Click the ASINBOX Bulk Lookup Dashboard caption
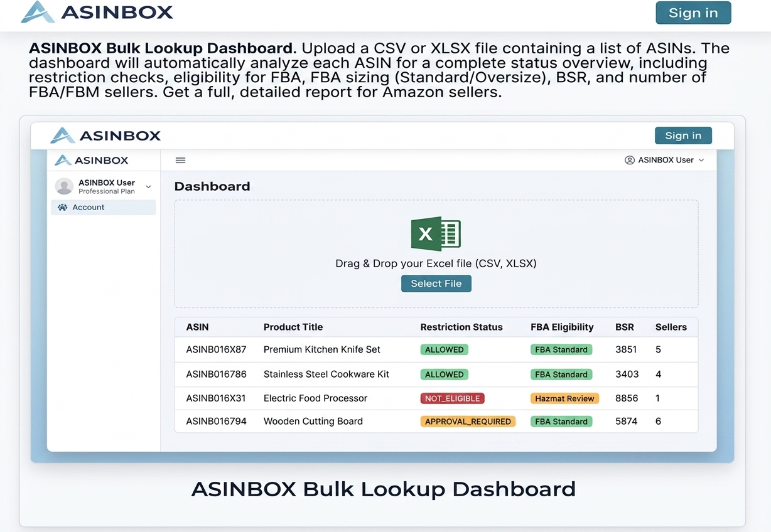The height and width of the screenshot is (532, 771). coord(384,489)
